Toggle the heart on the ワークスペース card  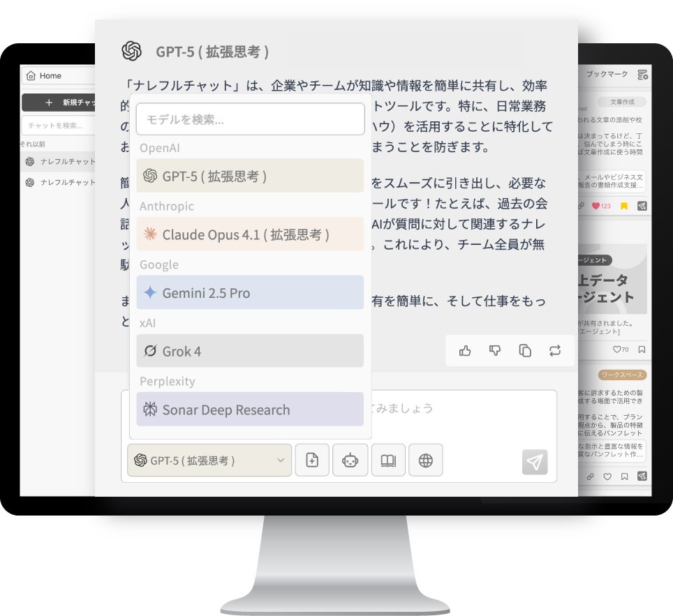point(607,476)
